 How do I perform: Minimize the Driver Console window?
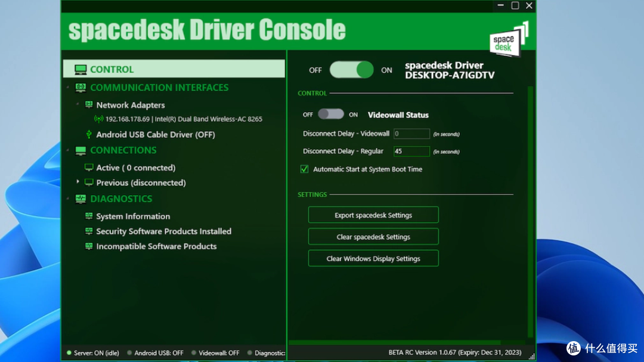[501, 5]
